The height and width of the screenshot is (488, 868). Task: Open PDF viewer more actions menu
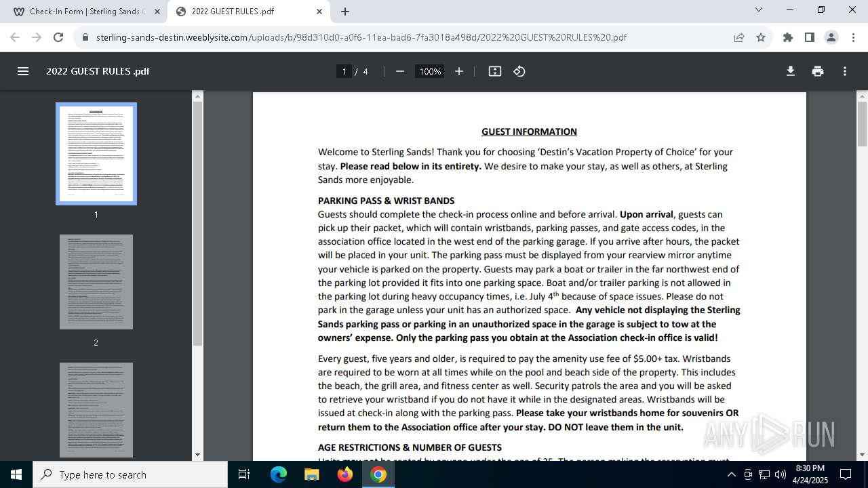coord(845,71)
